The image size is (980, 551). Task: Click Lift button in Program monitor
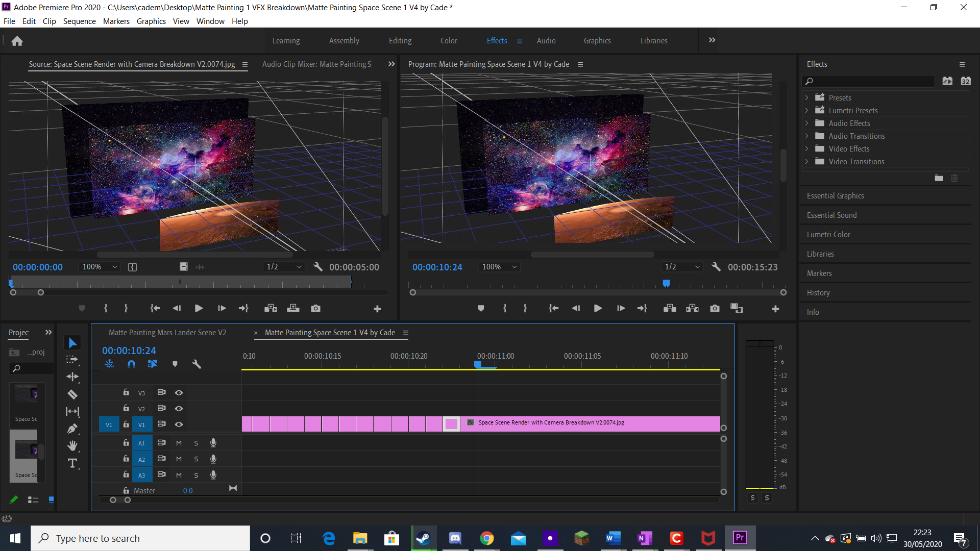[x=670, y=308]
